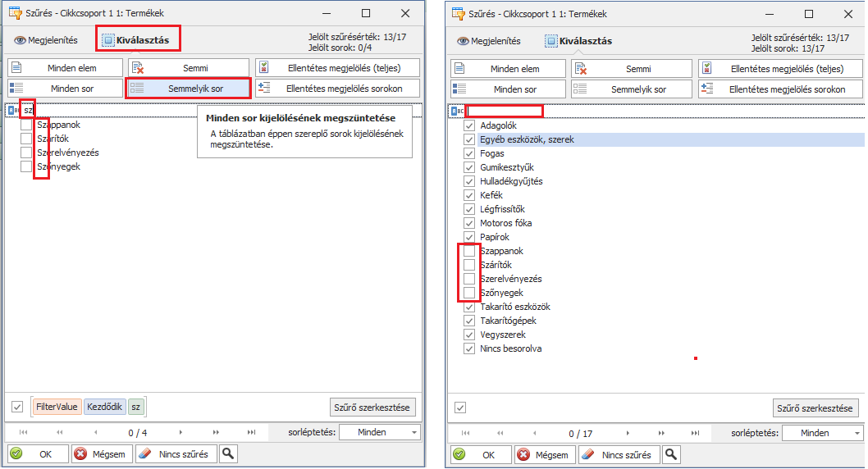
Task: Go to previous record in left window pager
Action: tap(96, 432)
